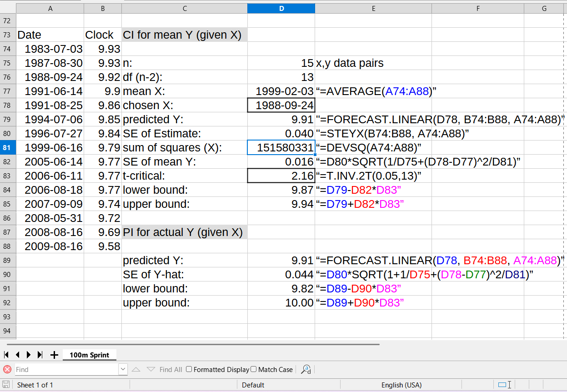Select column D header
This screenshot has width=567, height=392.
click(x=281, y=8)
